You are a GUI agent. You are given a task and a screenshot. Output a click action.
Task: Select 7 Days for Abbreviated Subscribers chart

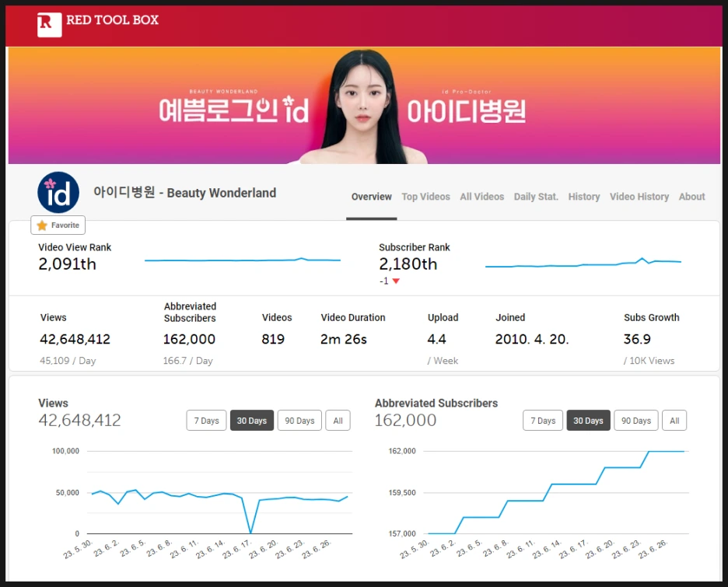[x=543, y=421]
